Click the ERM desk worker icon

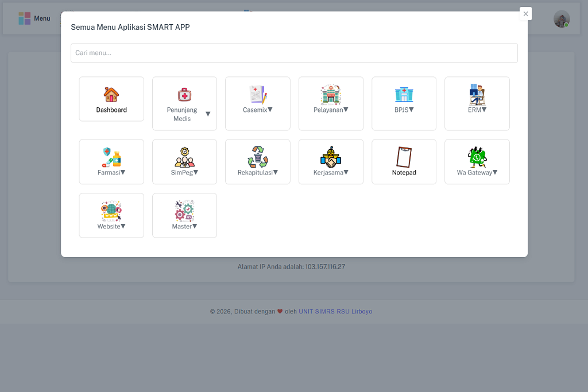pyautogui.click(x=477, y=95)
